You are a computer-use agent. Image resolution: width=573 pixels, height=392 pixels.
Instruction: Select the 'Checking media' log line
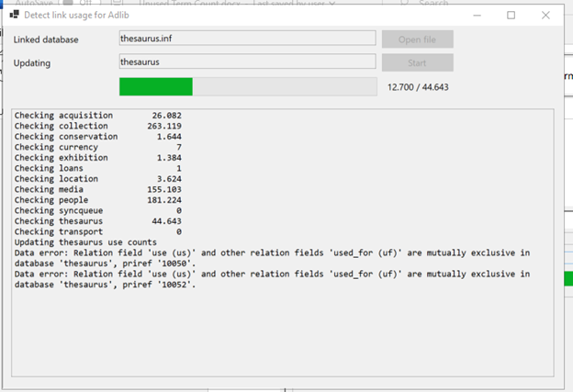point(98,190)
